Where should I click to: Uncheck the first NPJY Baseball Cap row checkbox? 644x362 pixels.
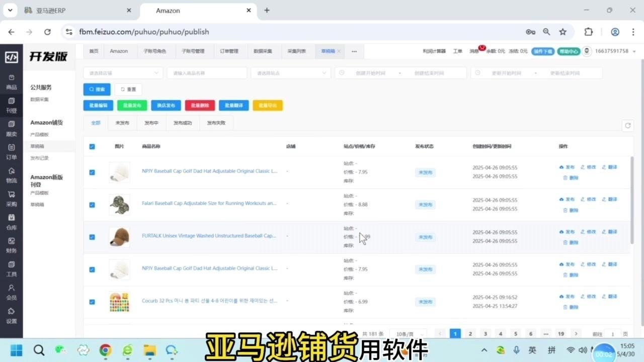92,172
